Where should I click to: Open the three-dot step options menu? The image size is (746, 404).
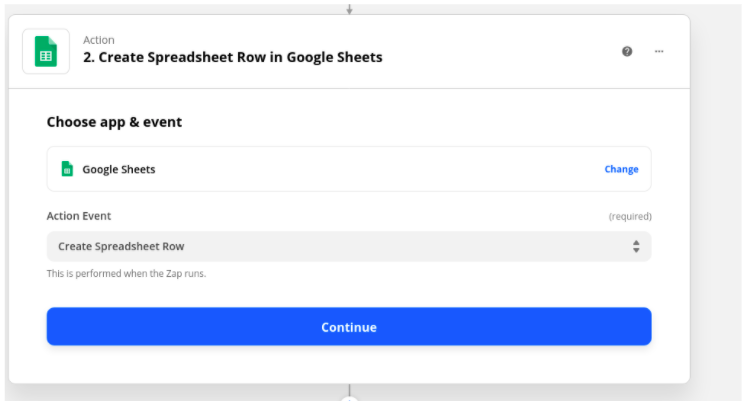658,51
